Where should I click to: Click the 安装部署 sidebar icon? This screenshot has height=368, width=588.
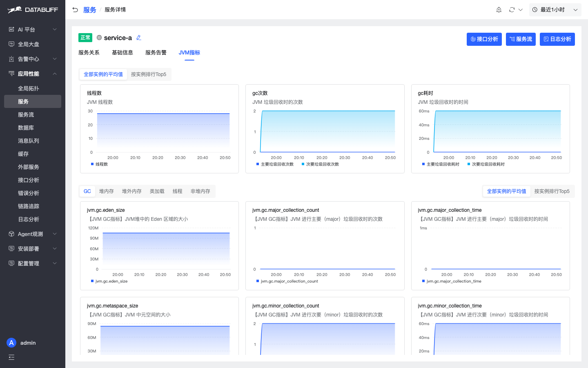pyautogui.click(x=11, y=249)
